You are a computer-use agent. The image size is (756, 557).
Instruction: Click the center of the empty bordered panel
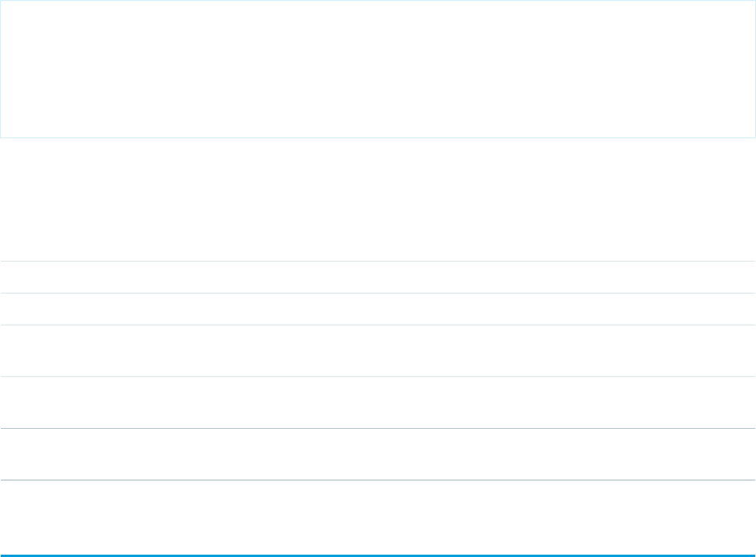[x=378, y=69]
